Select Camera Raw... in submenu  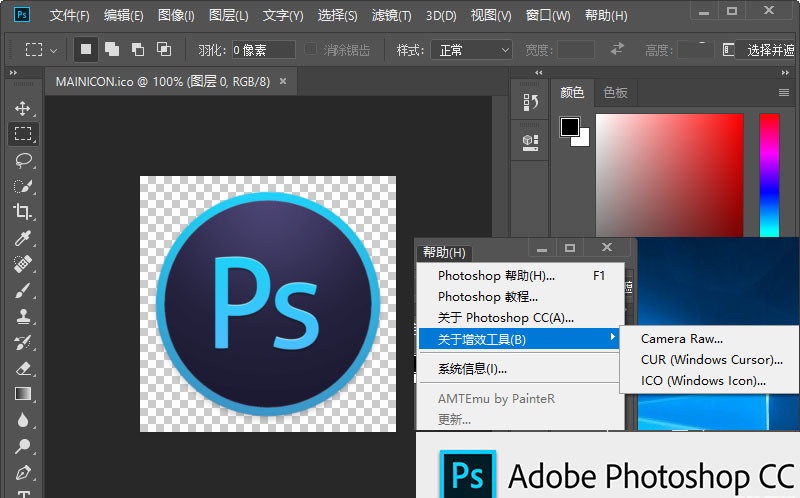709,339
